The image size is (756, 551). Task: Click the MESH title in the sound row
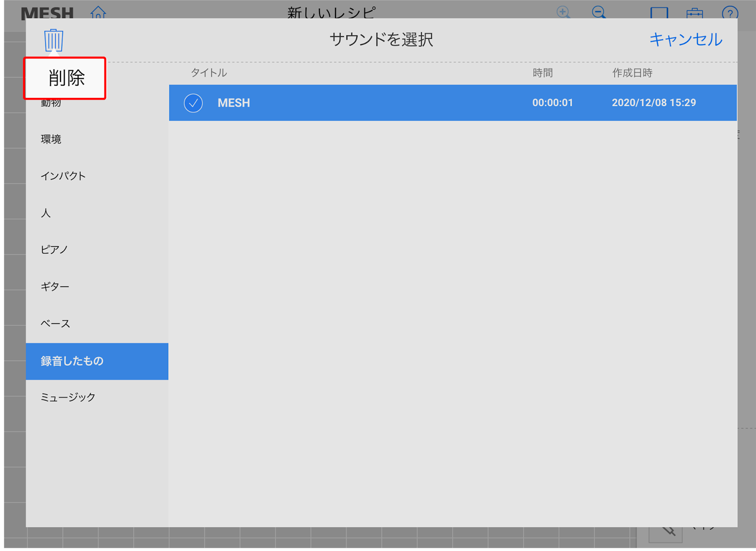[234, 103]
